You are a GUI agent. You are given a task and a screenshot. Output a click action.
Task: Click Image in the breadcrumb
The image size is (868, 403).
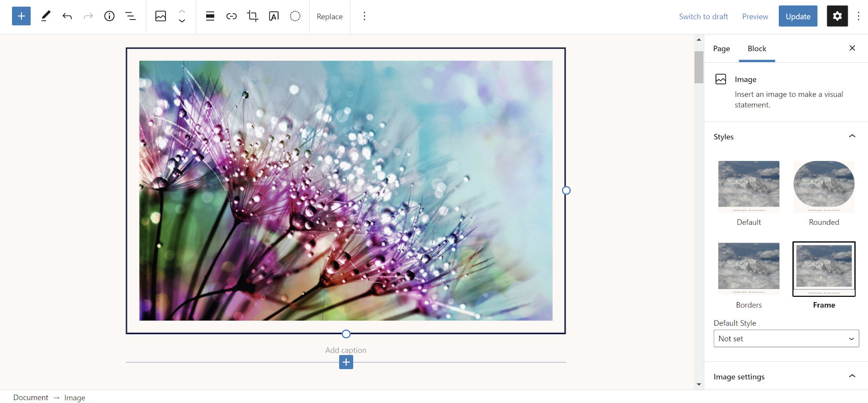click(x=75, y=398)
